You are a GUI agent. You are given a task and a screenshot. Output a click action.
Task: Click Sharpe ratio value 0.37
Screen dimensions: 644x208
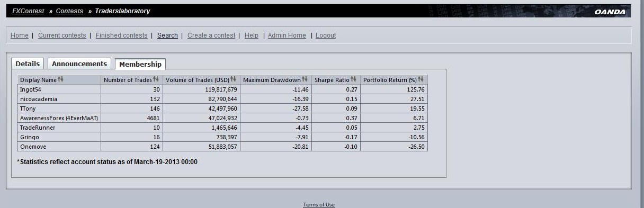click(352, 118)
